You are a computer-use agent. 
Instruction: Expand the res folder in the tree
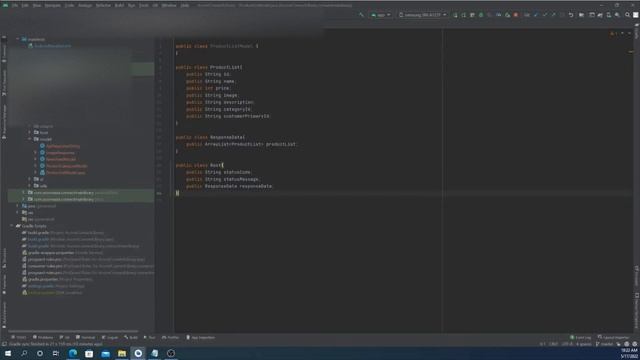[18, 213]
